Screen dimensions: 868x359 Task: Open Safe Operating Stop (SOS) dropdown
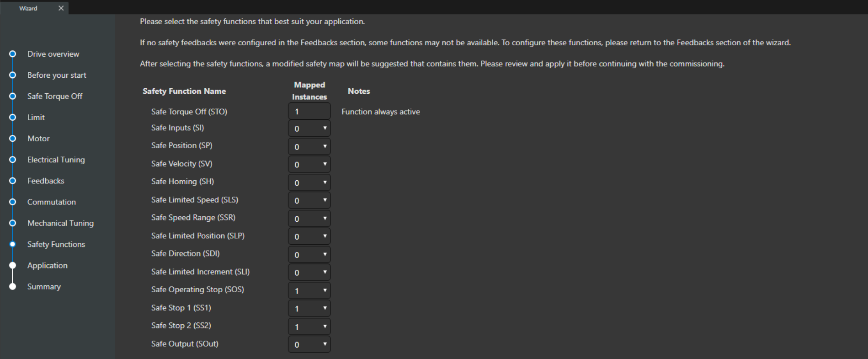[309, 290]
